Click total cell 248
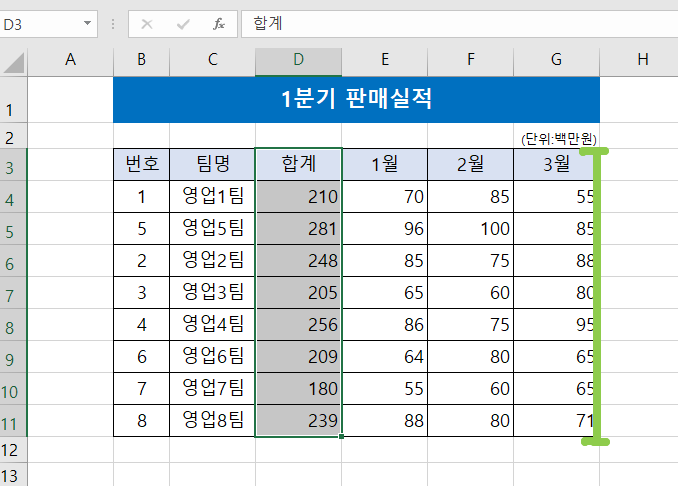 pos(298,260)
